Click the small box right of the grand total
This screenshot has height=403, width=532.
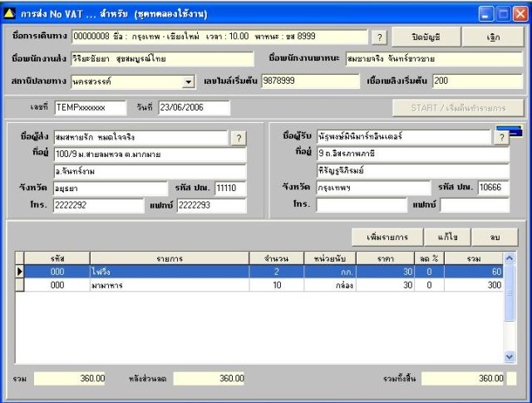(x=512, y=379)
